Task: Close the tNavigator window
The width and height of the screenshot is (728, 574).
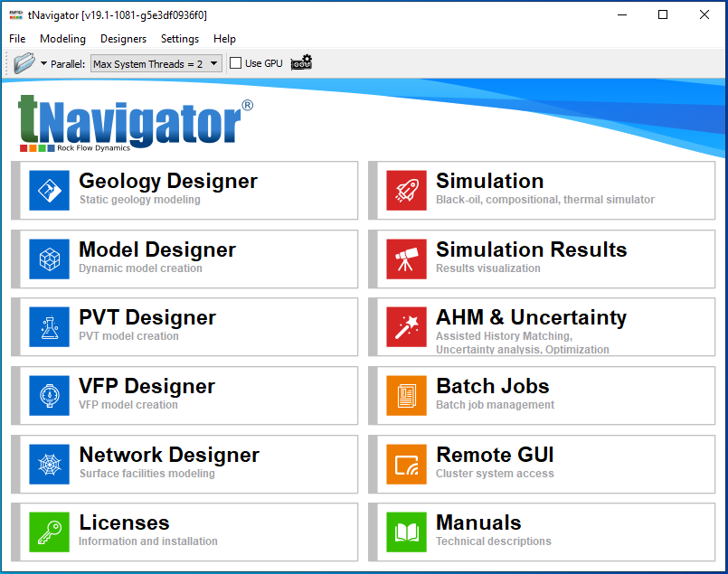Action: click(x=704, y=14)
